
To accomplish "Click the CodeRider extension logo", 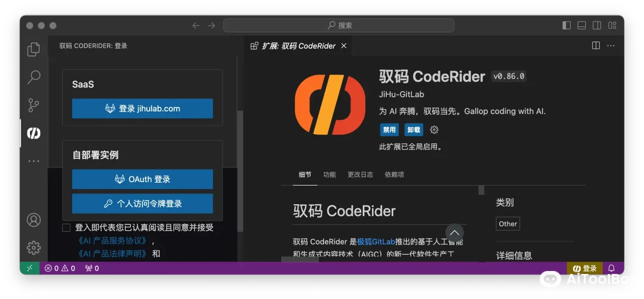I will click(x=330, y=105).
